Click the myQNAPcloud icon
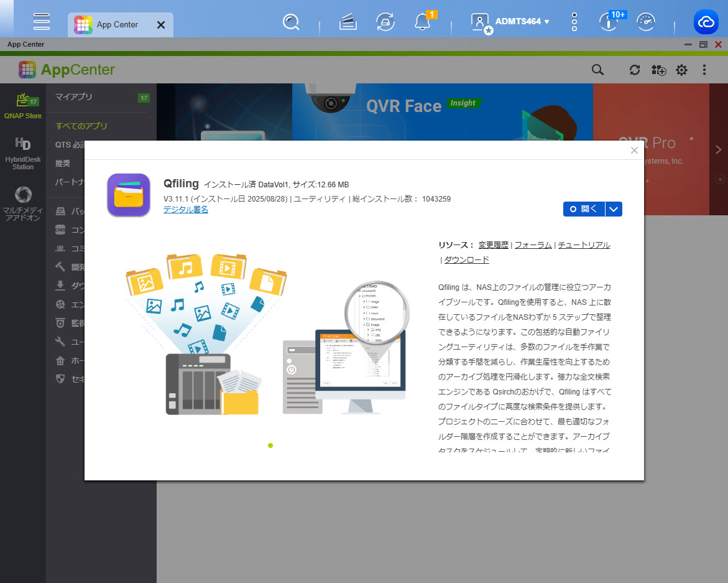The image size is (728, 583). click(706, 22)
